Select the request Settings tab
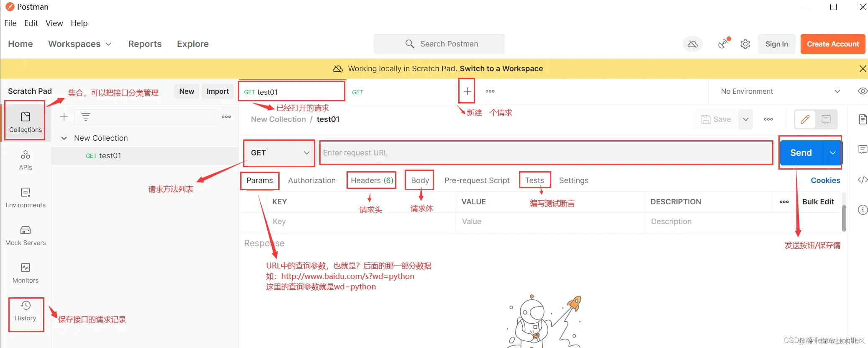868x348 pixels. click(x=574, y=180)
